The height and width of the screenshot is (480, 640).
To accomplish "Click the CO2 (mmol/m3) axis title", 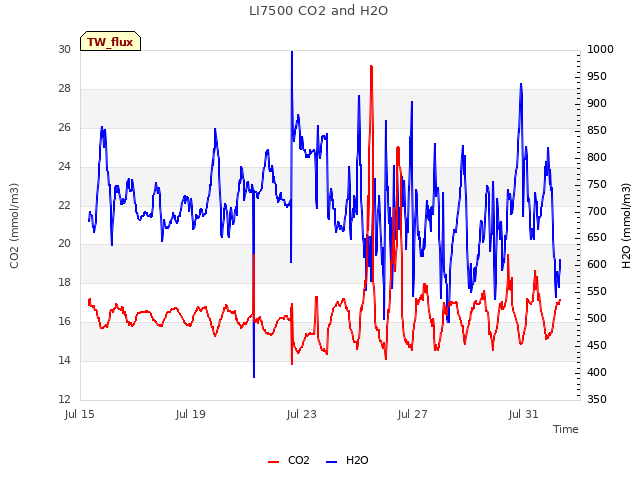I will coord(14,226).
